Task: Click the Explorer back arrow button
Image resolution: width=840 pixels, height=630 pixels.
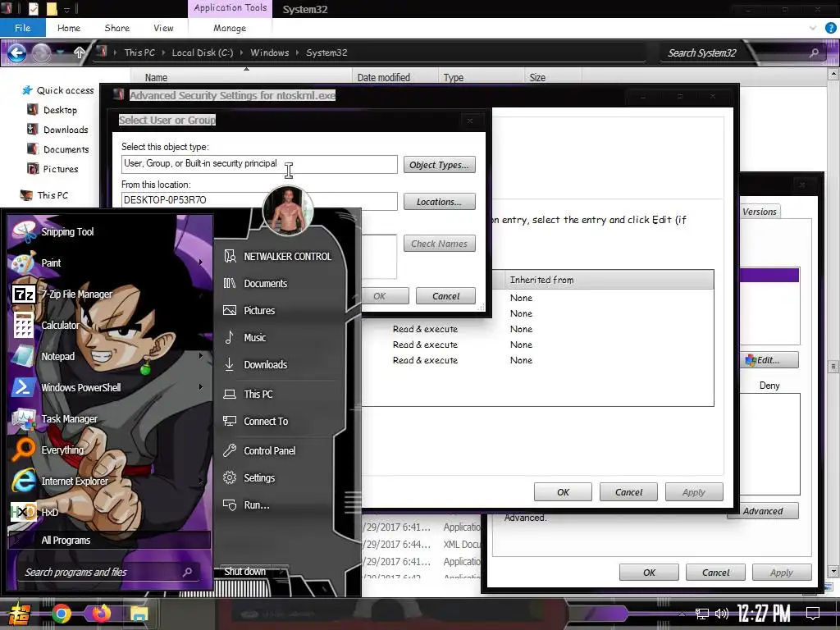Action: coord(16,52)
